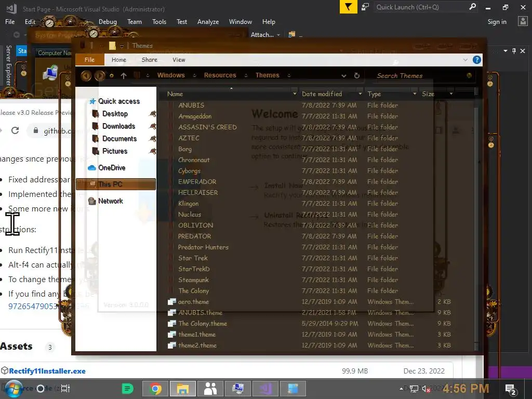The image size is (532, 399).
Task: Open the taskbar notification center icon
Action: (511, 389)
